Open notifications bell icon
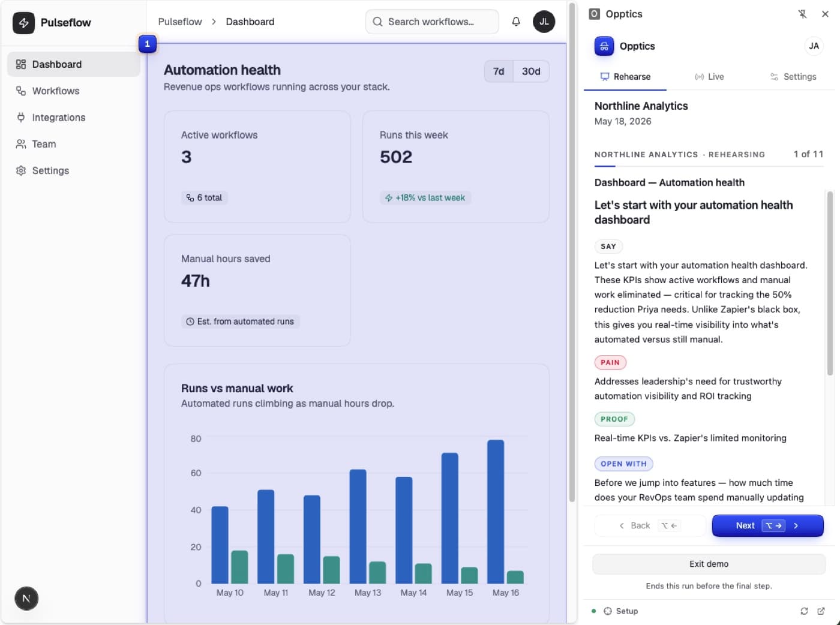 [x=516, y=22]
